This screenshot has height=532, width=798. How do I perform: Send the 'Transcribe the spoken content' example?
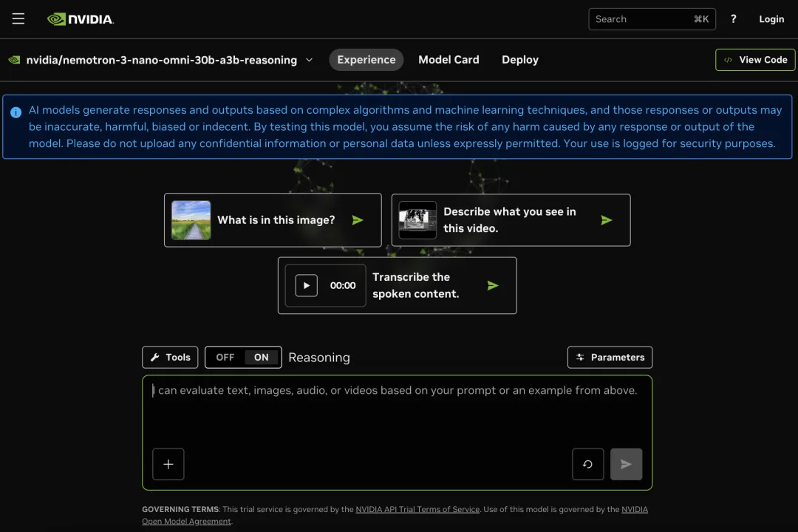point(493,286)
